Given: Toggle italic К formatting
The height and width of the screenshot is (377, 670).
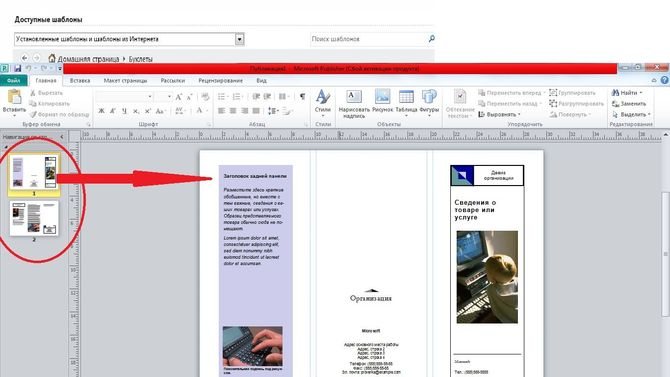Looking at the screenshot, I should [x=113, y=111].
